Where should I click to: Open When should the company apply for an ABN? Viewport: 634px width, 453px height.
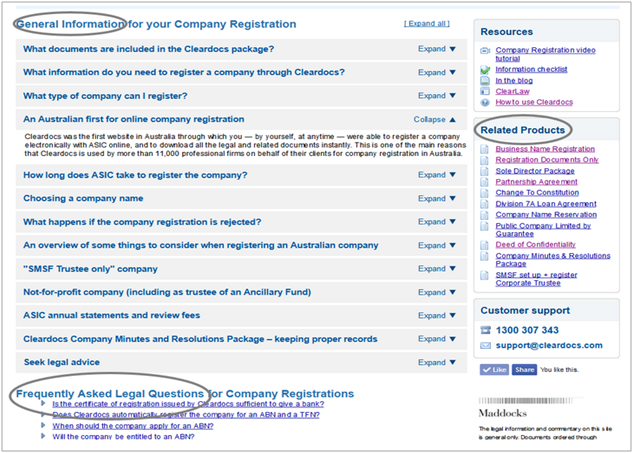pos(133,425)
